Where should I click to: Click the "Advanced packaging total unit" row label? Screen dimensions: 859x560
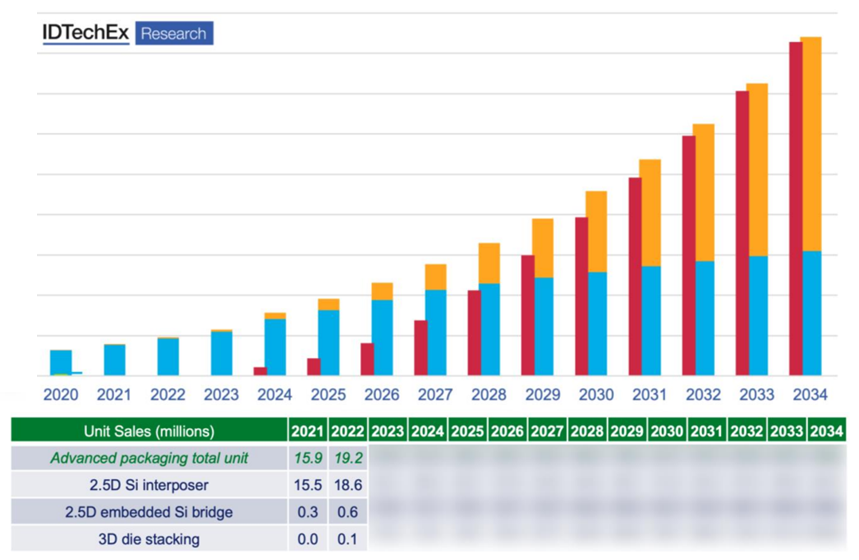(149, 458)
